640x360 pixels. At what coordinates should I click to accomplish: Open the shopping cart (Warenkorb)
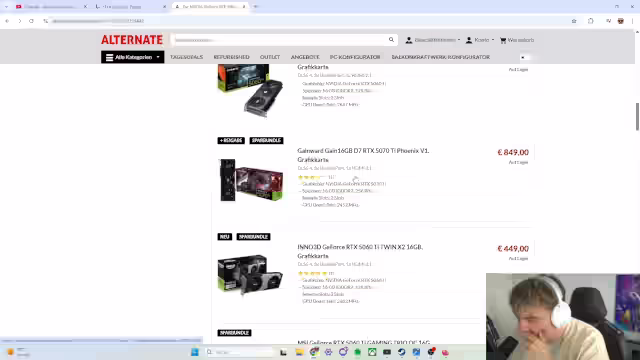(517, 40)
